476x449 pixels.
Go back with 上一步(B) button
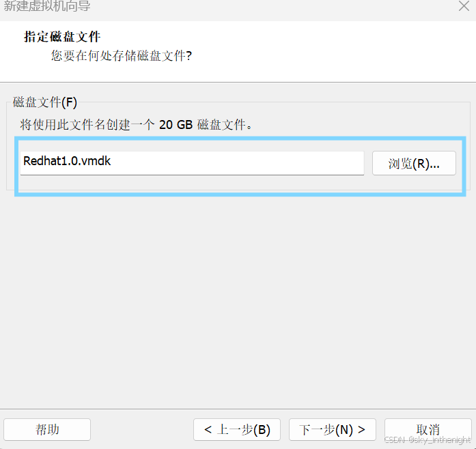pos(237,430)
